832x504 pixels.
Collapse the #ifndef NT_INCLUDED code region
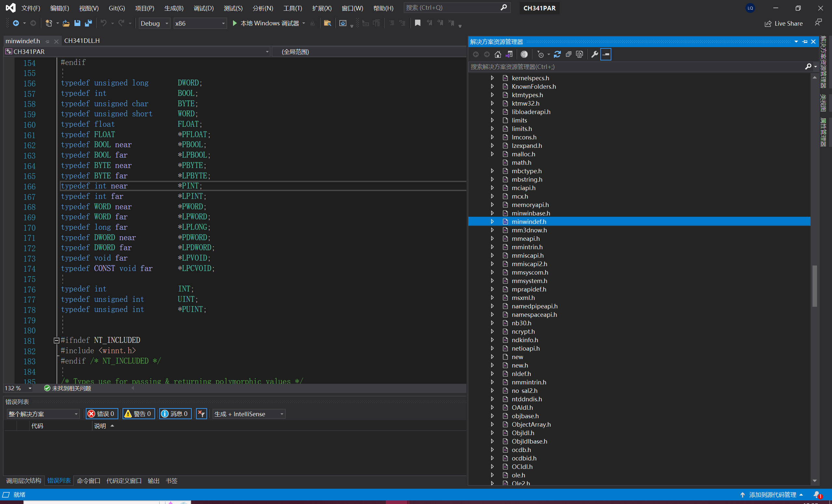tap(57, 340)
